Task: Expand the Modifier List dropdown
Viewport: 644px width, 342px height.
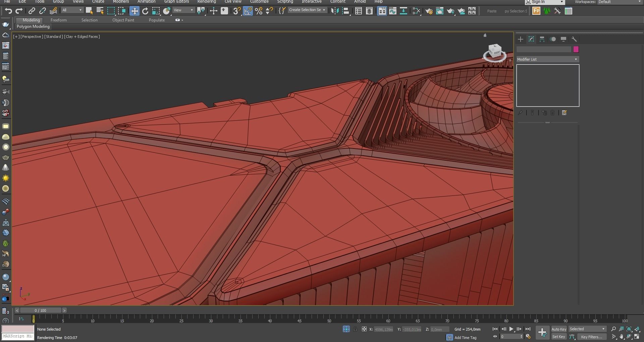Action: [548, 59]
